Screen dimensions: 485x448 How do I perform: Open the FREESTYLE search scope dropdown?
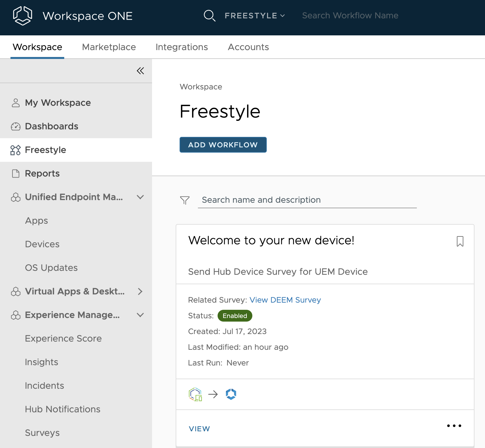coord(255,16)
